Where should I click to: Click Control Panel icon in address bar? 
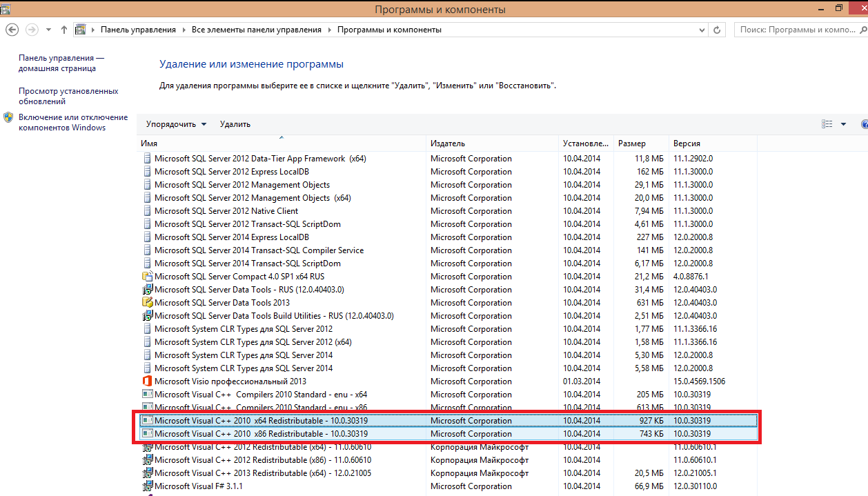[80, 30]
